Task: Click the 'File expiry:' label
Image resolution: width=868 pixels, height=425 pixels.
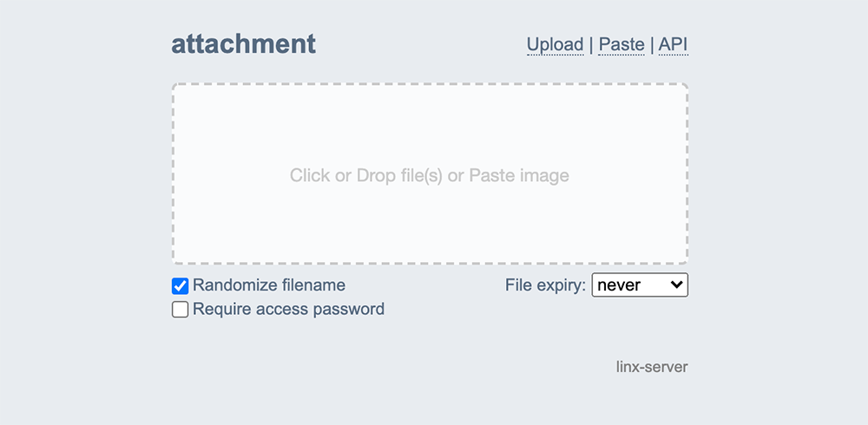Action: [545, 285]
